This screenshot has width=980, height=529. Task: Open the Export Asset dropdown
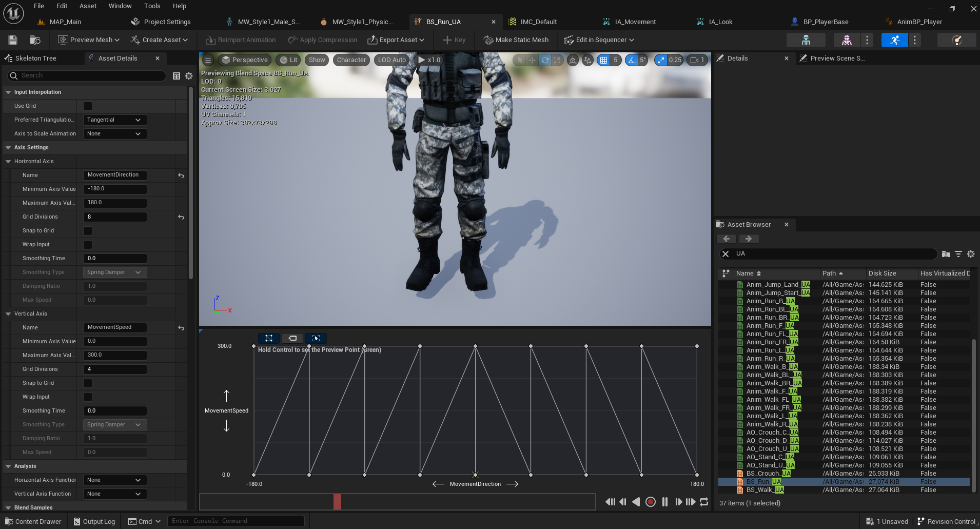tap(396, 40)
